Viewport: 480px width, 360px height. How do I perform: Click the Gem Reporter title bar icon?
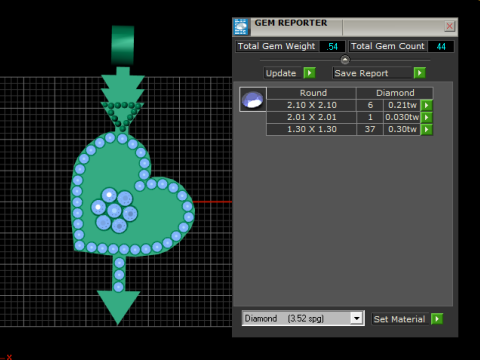(241, 27)
